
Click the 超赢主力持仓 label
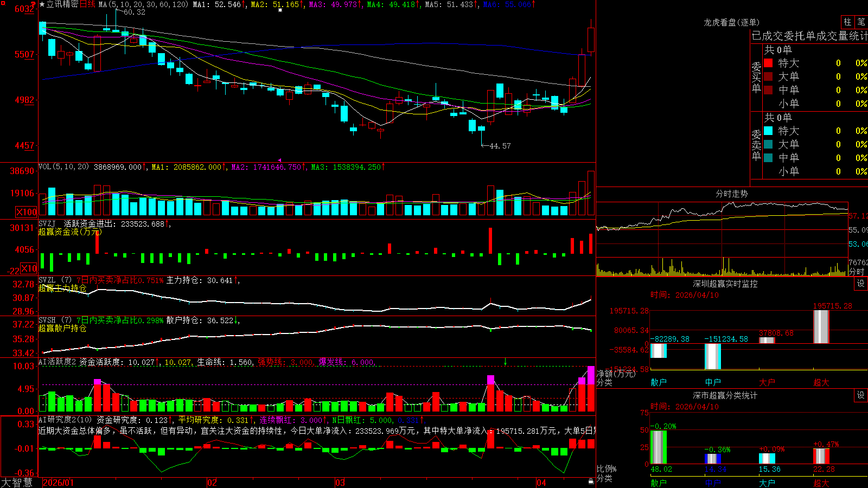[x=62, y=288]
